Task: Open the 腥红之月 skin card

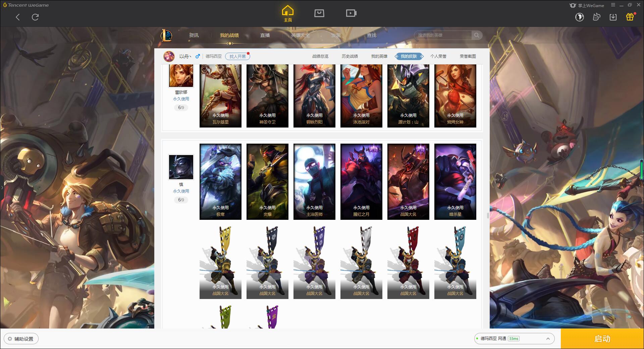Action: [x=361, y=182]
